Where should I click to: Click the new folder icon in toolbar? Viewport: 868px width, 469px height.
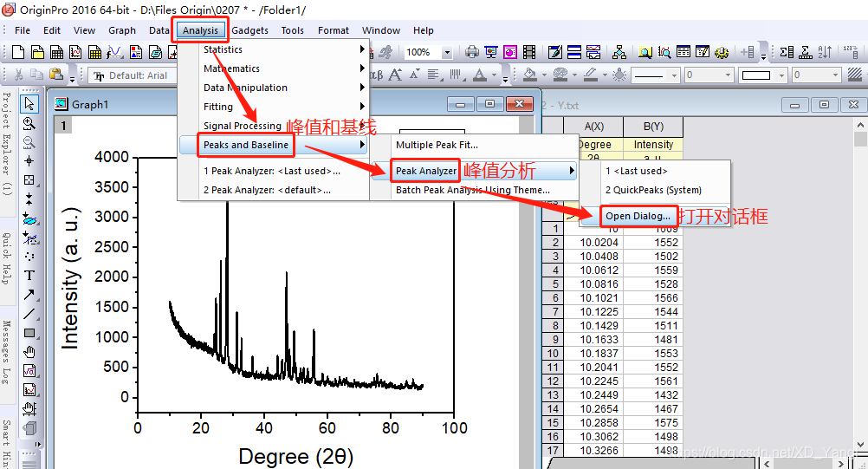[37, 52]
